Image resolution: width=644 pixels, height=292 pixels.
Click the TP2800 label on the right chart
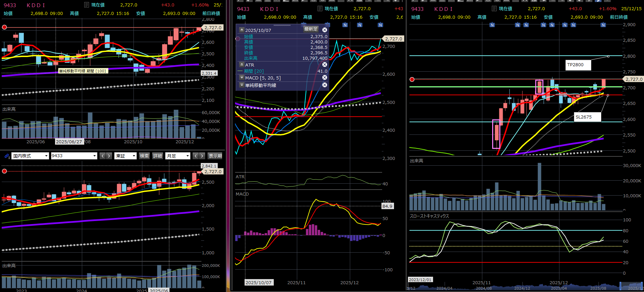click(579, 65)
